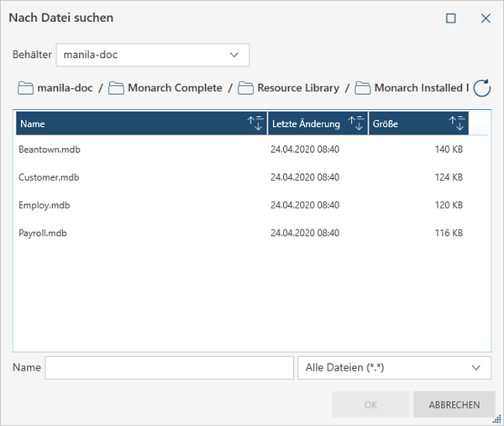Click the sort icon in Letzte Änderung column
The width and height of the screenshot is (504, 426).
pos(356,124)
